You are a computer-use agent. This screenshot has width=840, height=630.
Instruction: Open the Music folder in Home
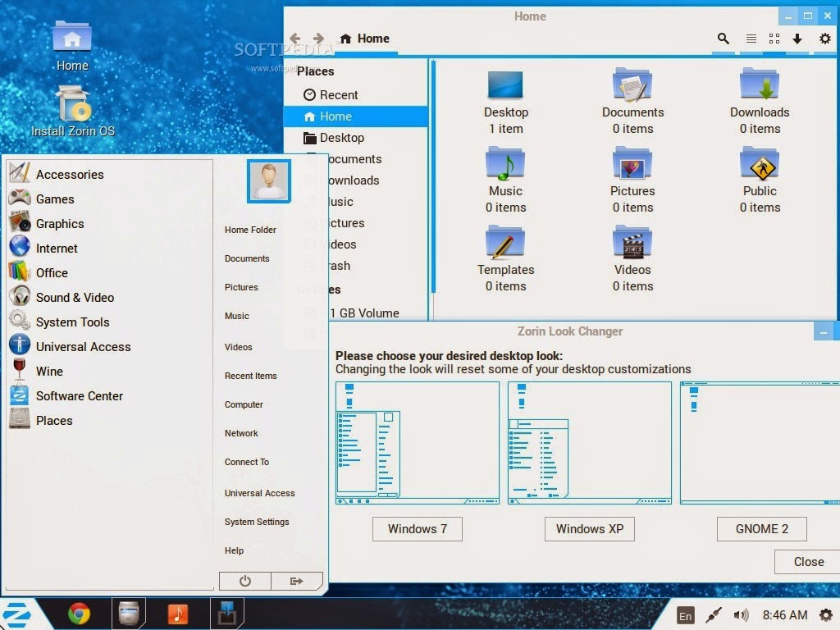click(x=505, y=180)
